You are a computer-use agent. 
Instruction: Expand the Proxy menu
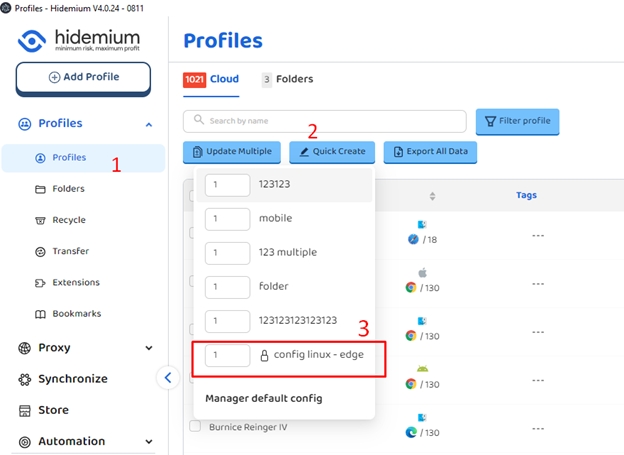(149, 348)
